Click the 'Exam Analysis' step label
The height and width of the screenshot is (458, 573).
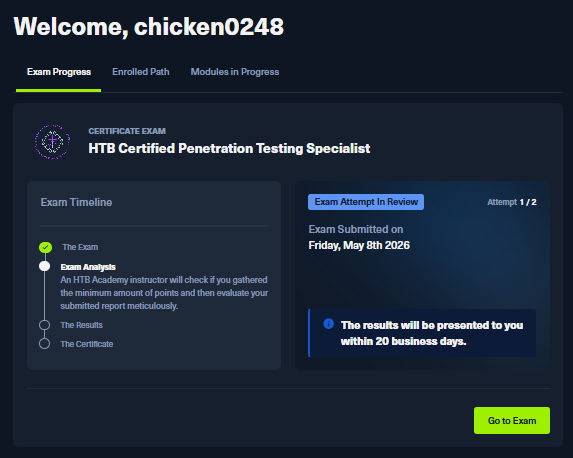tap(88, 267)
